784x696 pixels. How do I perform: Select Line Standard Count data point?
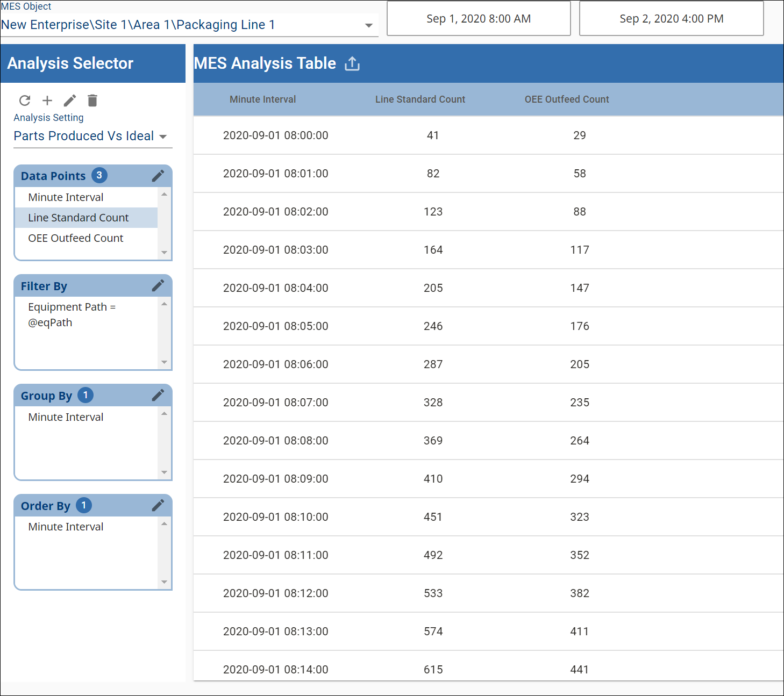(x=79, y=218)
